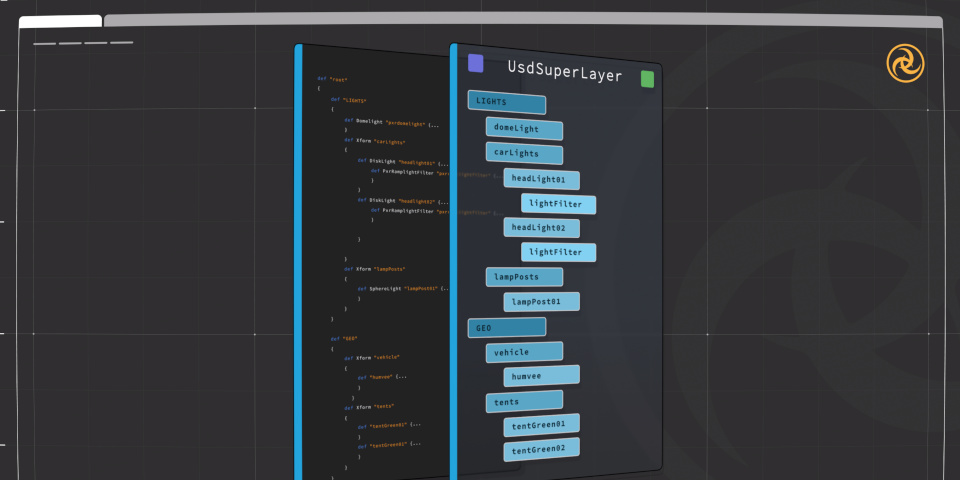Collapse the GEO group node
The height and width of the screenshot is (480, 960).
[506, 327]
